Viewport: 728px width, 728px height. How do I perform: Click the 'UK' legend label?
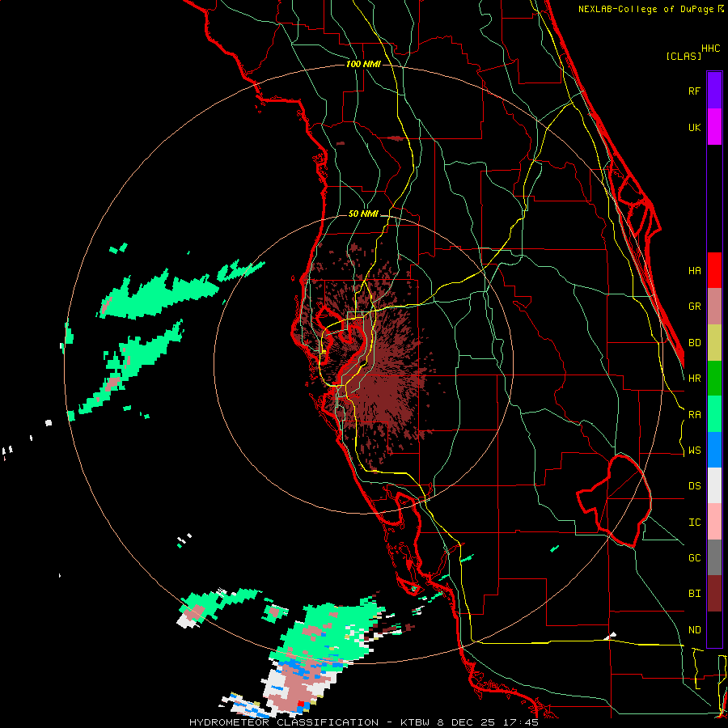tap(694, 127)
